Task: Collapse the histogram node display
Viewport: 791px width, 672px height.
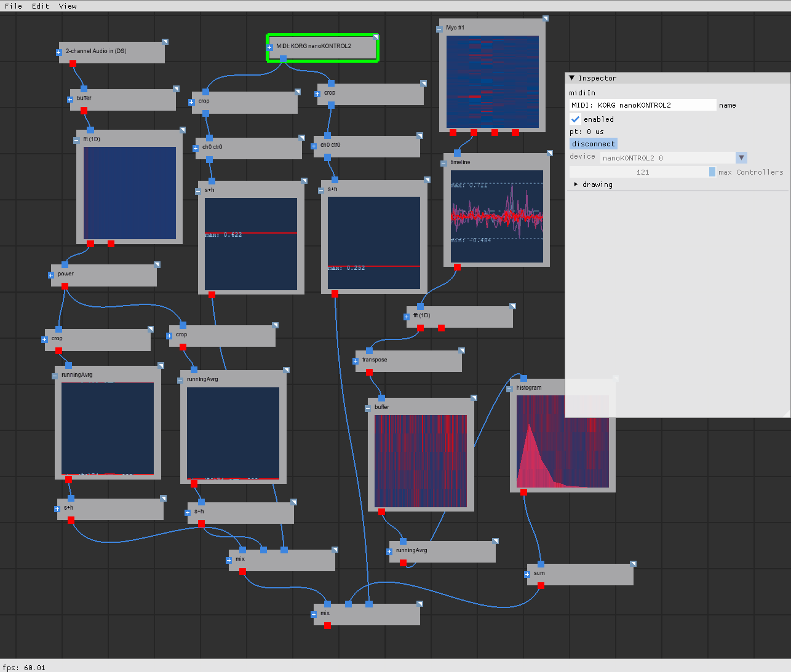Action: 509,389
